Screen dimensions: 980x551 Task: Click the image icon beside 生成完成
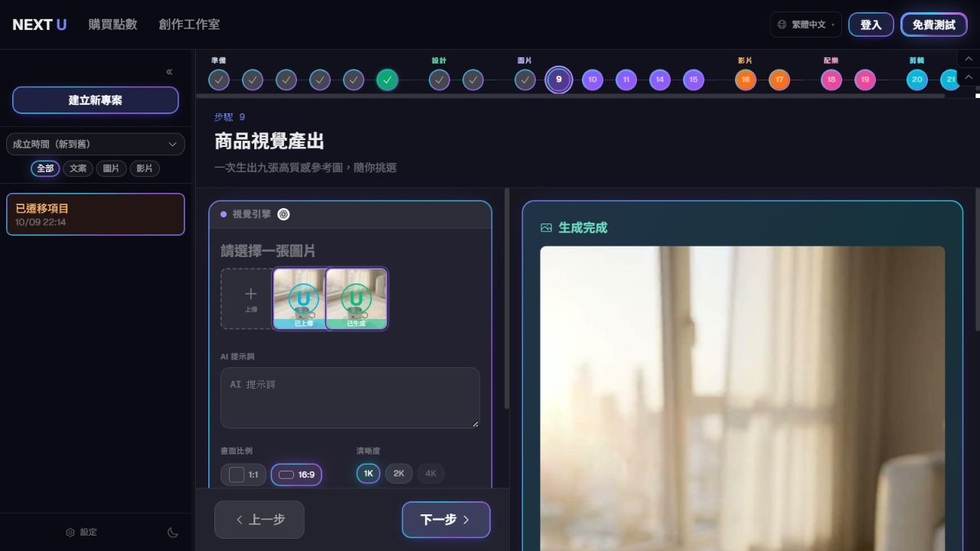pyautogui.click(x=546, y=227)
